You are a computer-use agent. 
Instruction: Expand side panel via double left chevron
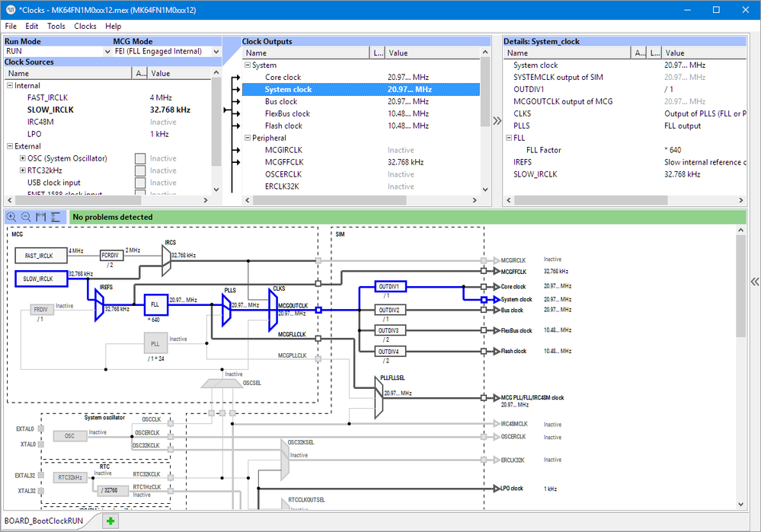click(755, 282)
